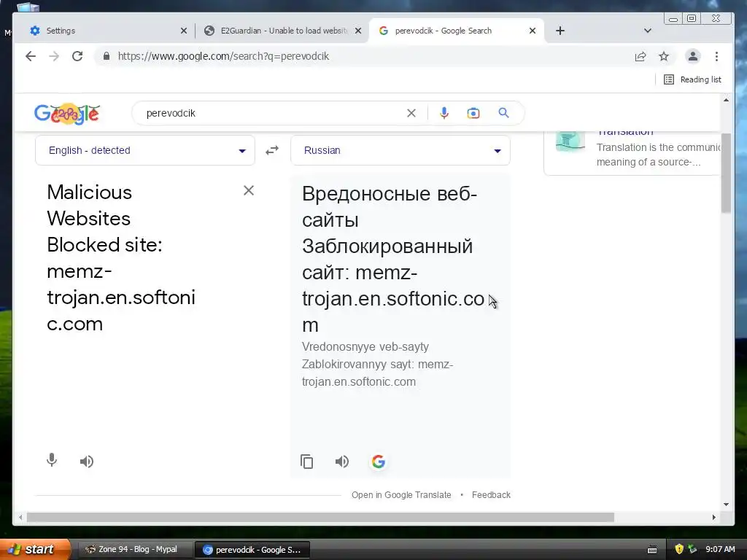Click the scroll down arrow

[x=726, y=505]
